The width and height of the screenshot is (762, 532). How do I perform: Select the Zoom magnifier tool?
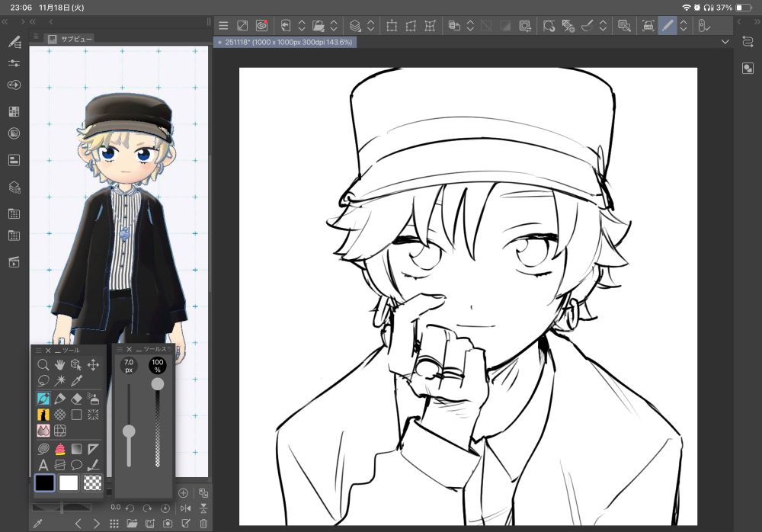[x=43, y=365]
